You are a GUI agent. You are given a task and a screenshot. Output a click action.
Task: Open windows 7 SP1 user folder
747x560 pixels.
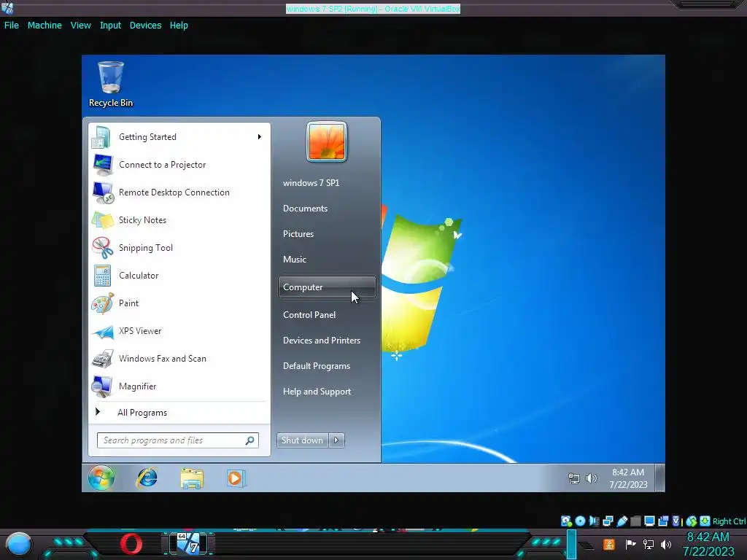(327, 183)
